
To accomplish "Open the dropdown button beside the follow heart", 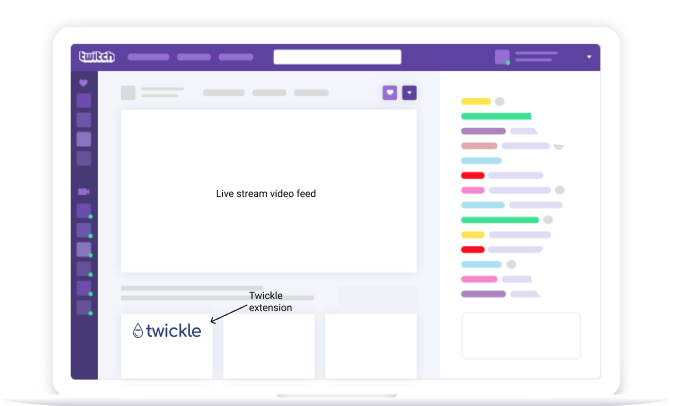I will tap(409, 93).
